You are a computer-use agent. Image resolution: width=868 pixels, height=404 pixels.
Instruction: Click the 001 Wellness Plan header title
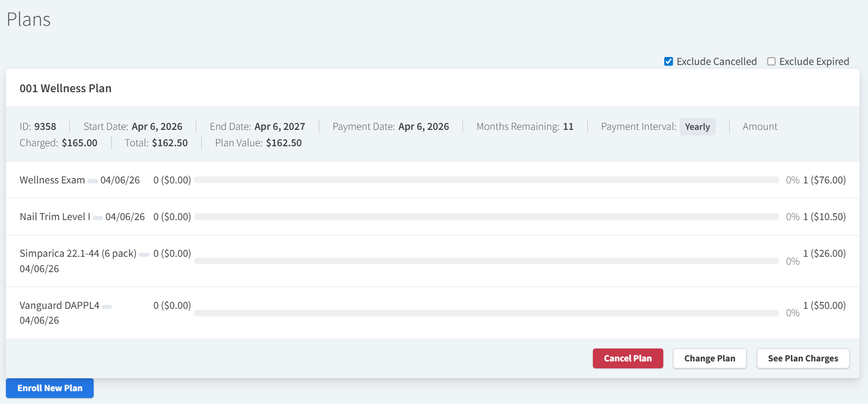pyautogui.click(x=65, y=88)
